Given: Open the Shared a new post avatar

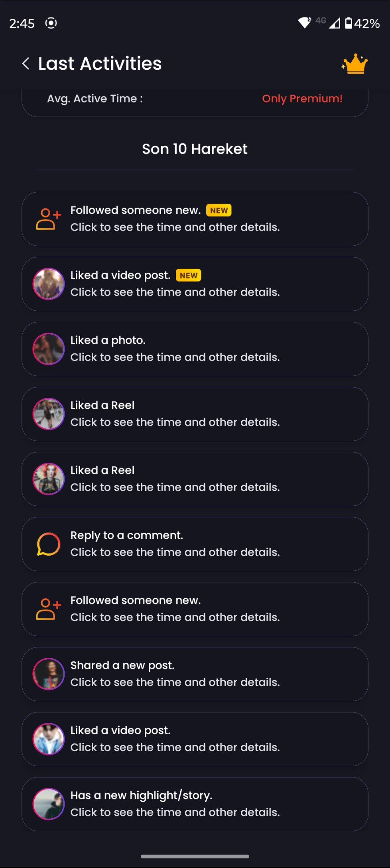Looking at the screenshot, I should (x=49, y=674).
